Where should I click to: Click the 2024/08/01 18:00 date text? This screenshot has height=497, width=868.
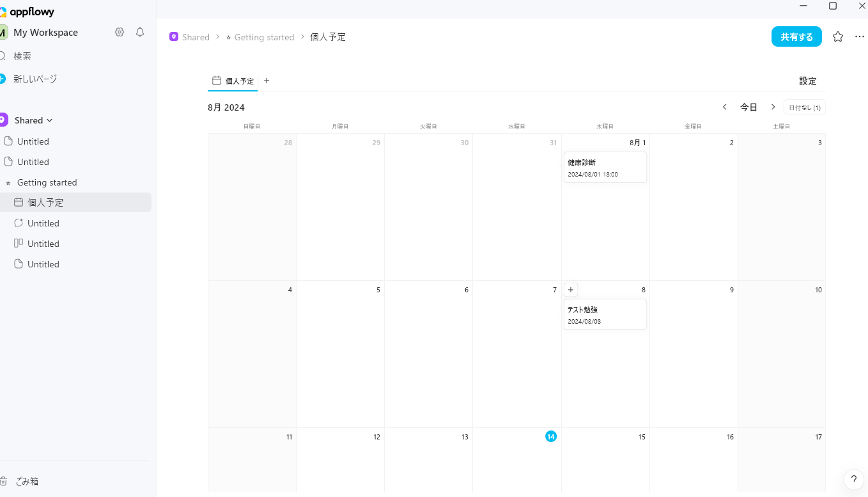593,175
